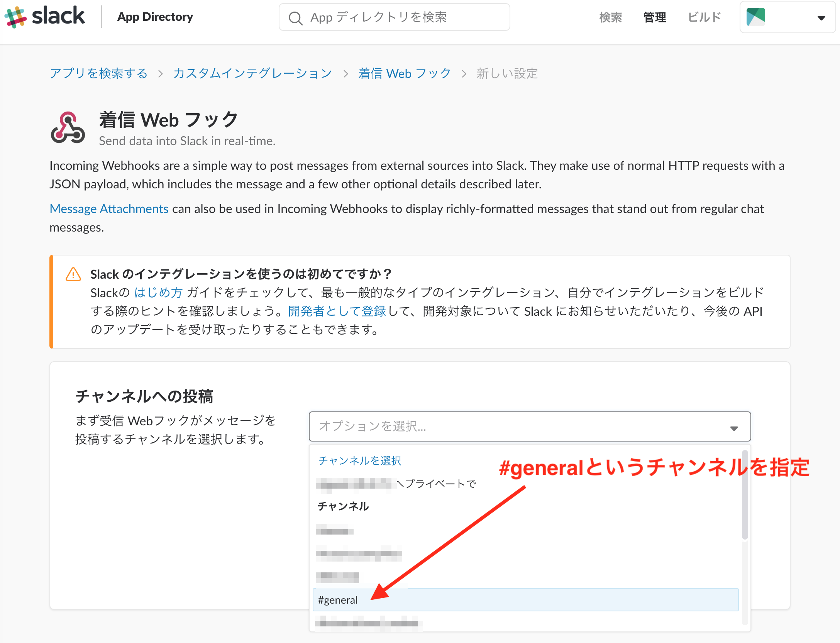Click the 検索 header link
Screen dimensions: 840x643
click(610, 17)
